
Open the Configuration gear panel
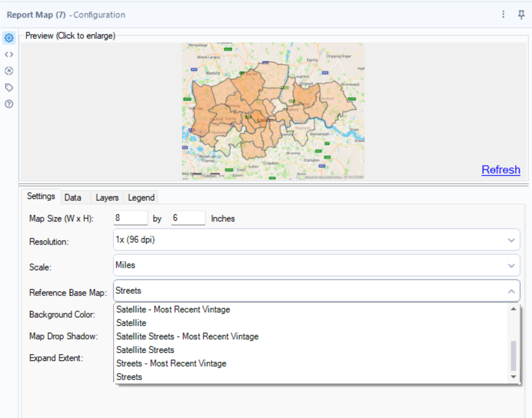9,38
